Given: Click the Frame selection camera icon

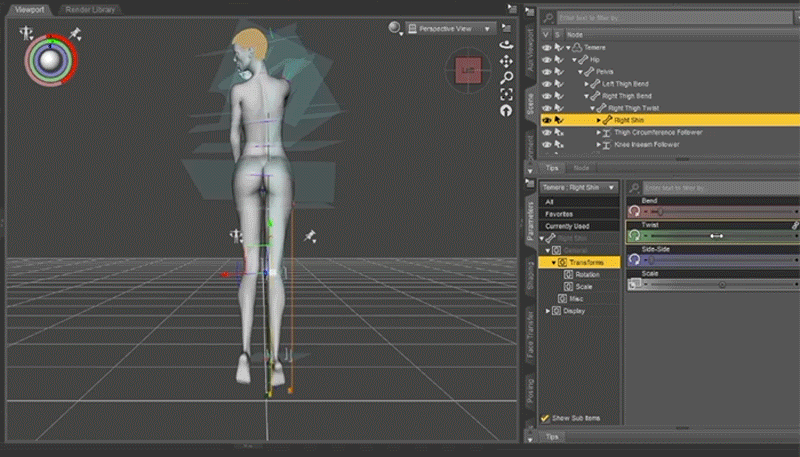Looking at the screenshot, I should pyautogui.click(x=506, y=94).
